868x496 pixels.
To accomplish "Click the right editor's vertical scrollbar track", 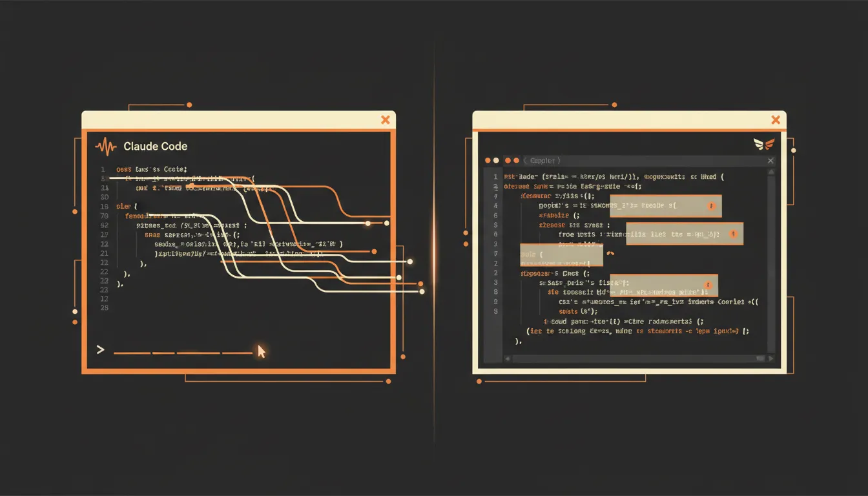I will tap(770, 265).
